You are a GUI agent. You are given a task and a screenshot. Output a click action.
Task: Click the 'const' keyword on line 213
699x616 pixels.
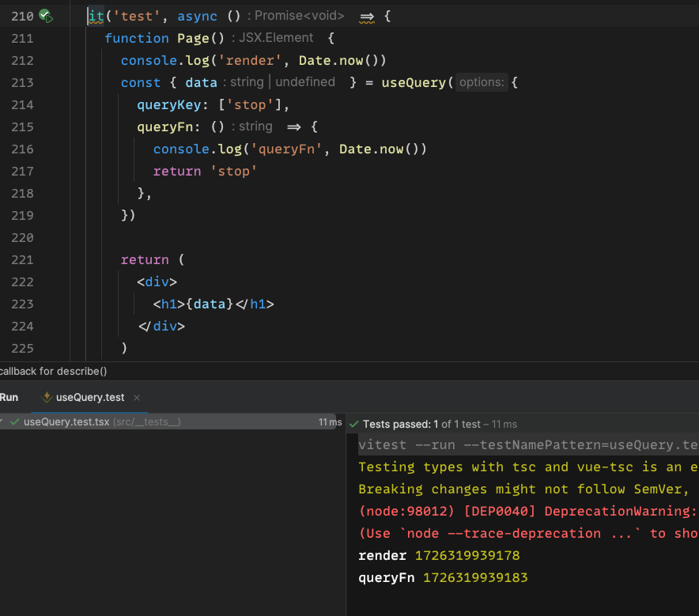pos(141,82)
